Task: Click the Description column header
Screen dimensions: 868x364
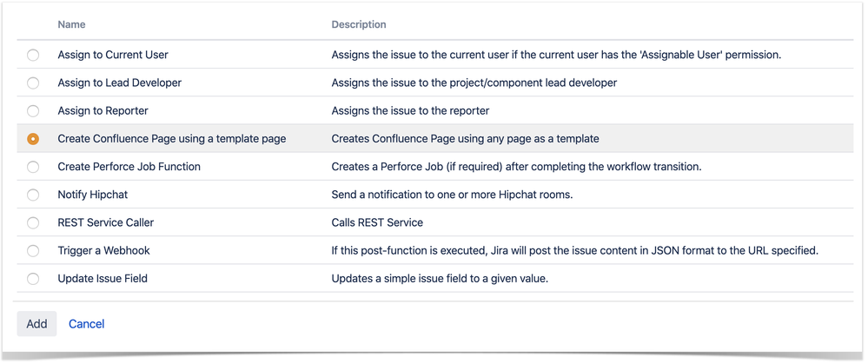Action: tap(359, 24)
